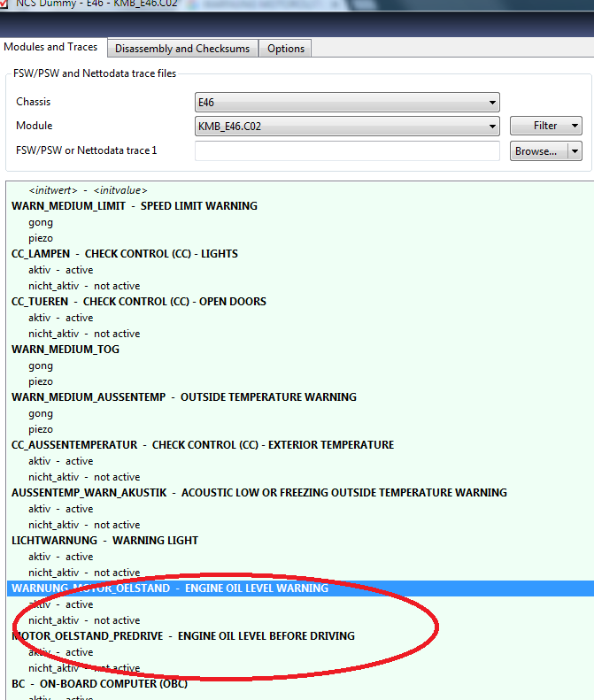Image resolution: width=594 pixels, height=700 pixels.
Task: Click the NCS Dummy app icon in title bar
Action: 6,4
